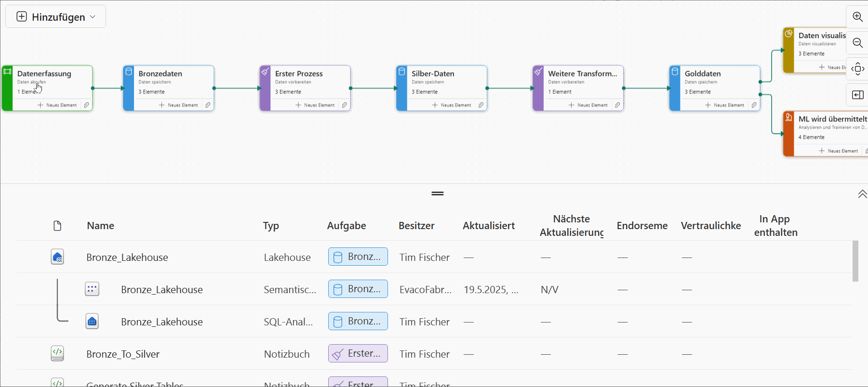Toggle the side panel icon
The height and width of the screenshot is (387, 868).
(857, 95)
